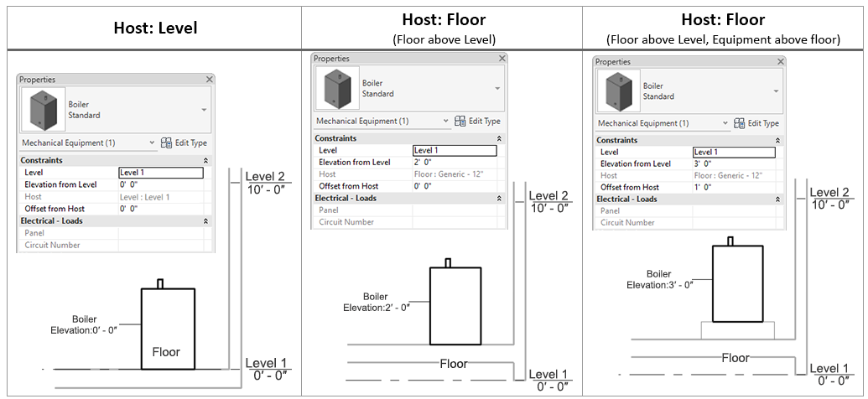
Task: Click Level 1 field in Host: Level panel
Action: point(161,173)
